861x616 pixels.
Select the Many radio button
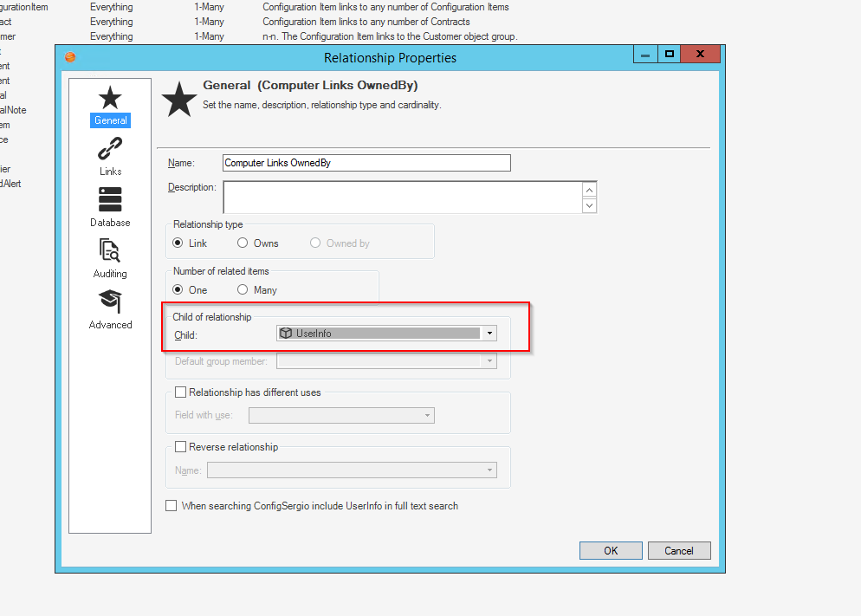click(243, 289)
